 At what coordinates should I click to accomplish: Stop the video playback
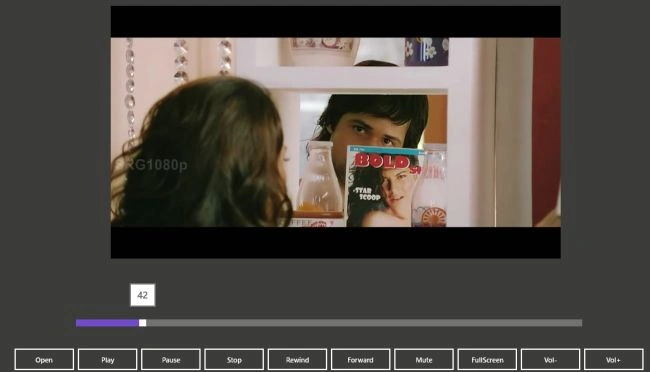234,359
